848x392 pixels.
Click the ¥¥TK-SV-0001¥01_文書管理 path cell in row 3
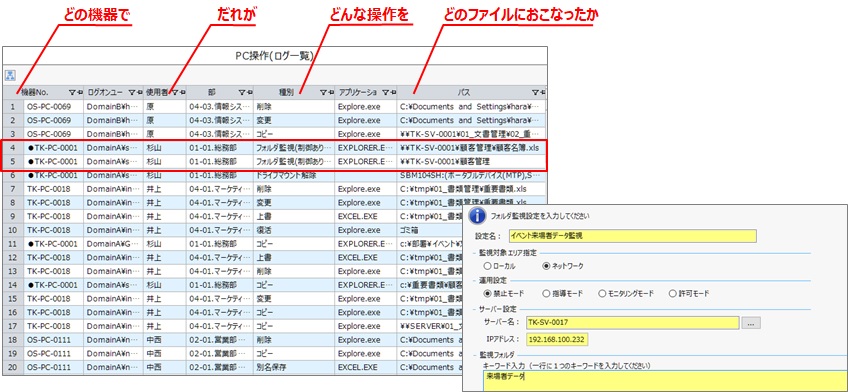coord(472,134)
